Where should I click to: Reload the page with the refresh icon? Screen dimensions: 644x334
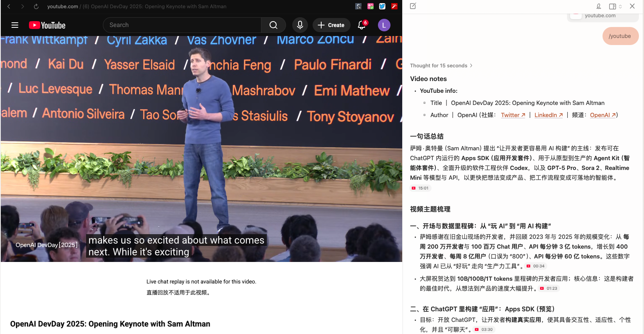pyautogui.click(x=36, y=6)
